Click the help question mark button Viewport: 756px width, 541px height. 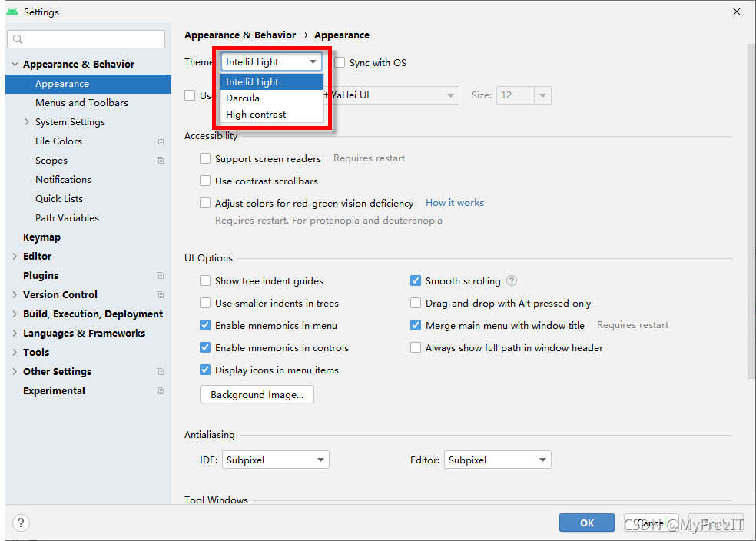click(21, 523)
